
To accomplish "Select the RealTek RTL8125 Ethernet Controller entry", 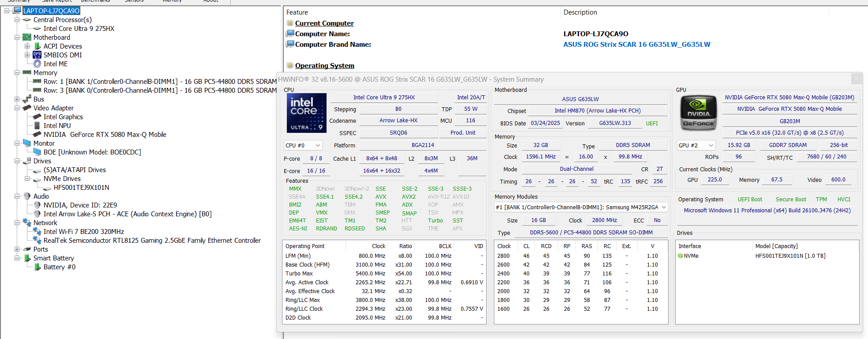I will (x=152, y=241).
